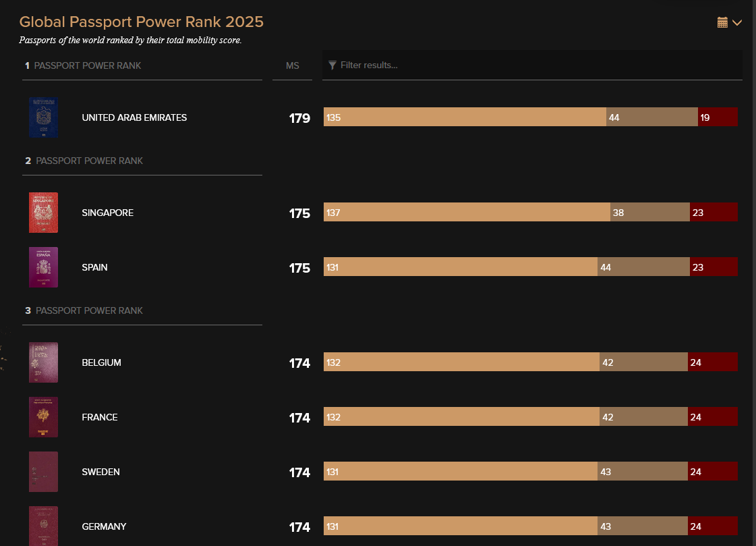Open the Singapore country link
Viewport: 756px width, 546px height.
pos(107,213)
